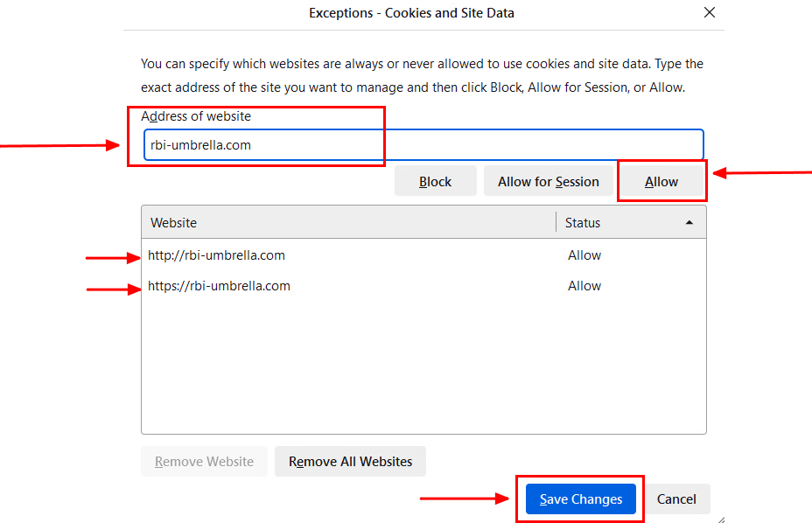The image size is (812, 523).
Task: Click the Allow button
Action: tap(661, 181)
